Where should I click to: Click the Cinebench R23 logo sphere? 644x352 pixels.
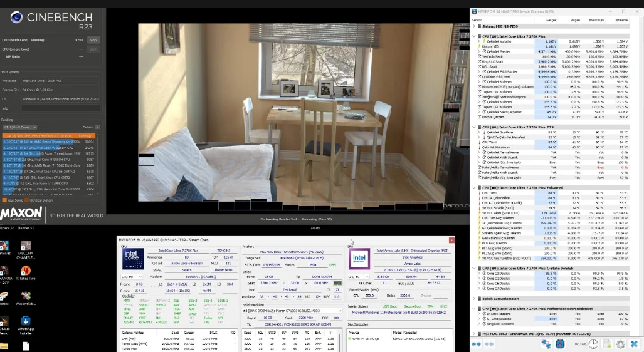point(16,18)
